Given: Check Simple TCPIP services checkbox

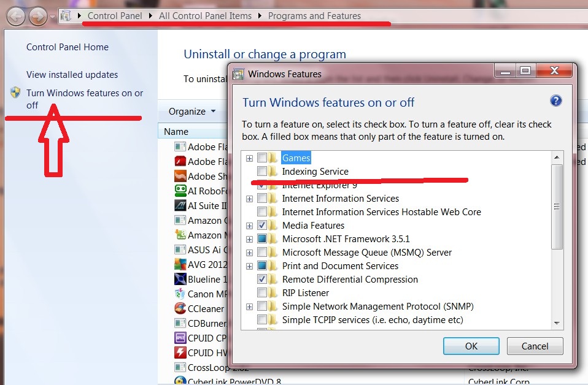Looking at the screenshot, I should click(262, 319).
